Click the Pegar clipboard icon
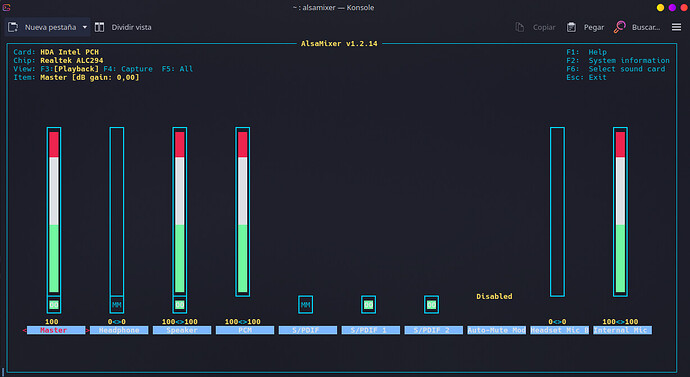Viewport: 690px width, 377px height. tap(571, 27)
